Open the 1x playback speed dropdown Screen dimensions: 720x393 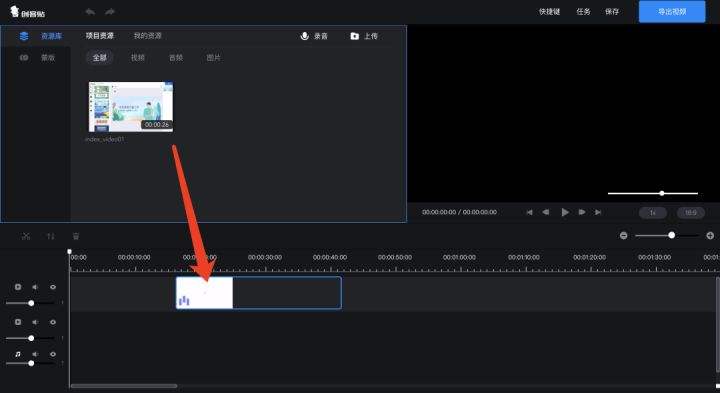click(x=652, y=213)
